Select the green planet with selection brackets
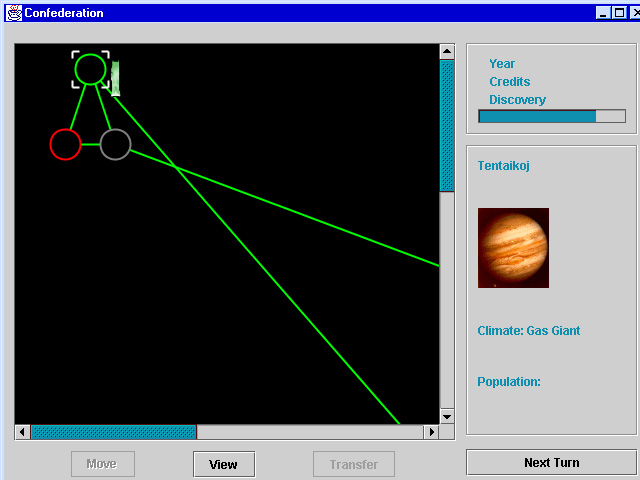 90,69
